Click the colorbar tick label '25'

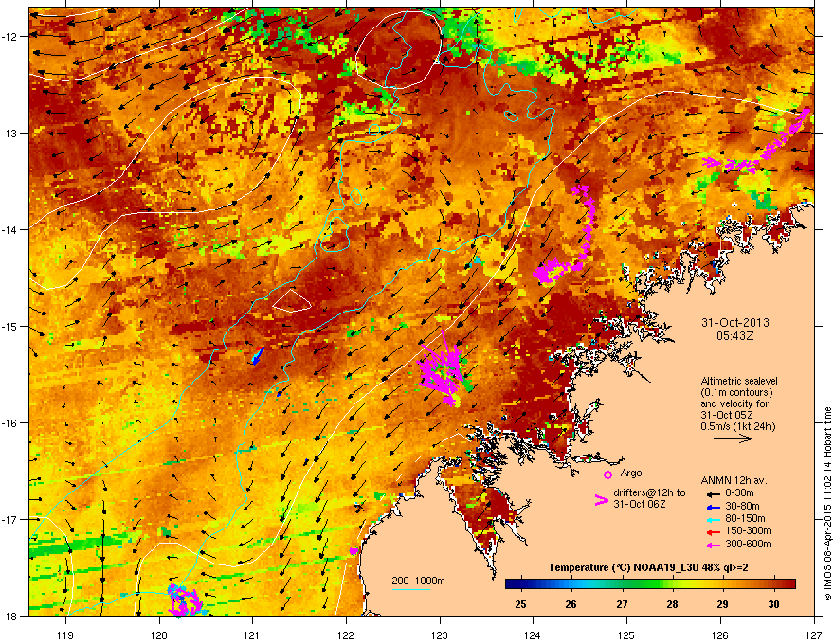(520, 604)
